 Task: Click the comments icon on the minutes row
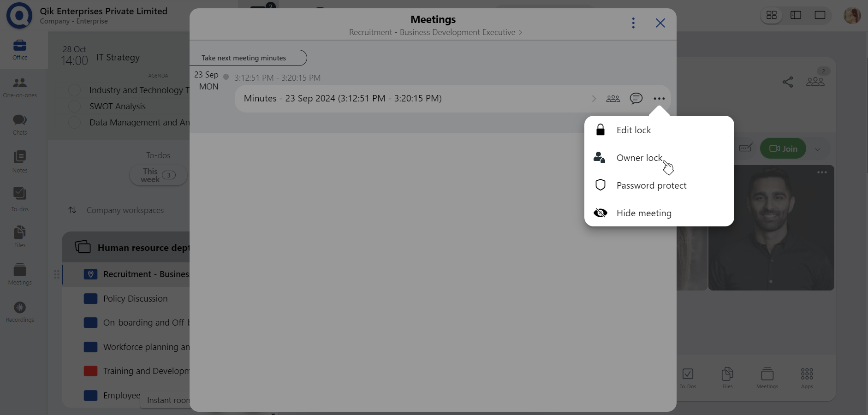point(636,98)
